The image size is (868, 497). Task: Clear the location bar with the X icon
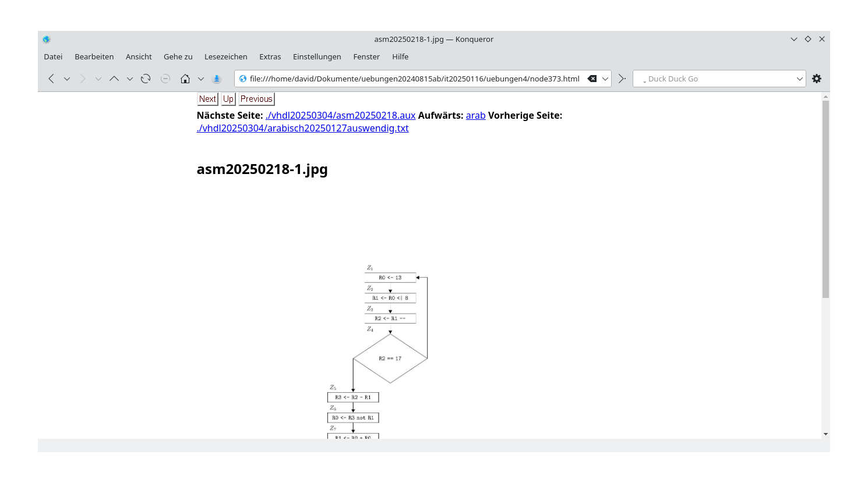pos(593,78)
